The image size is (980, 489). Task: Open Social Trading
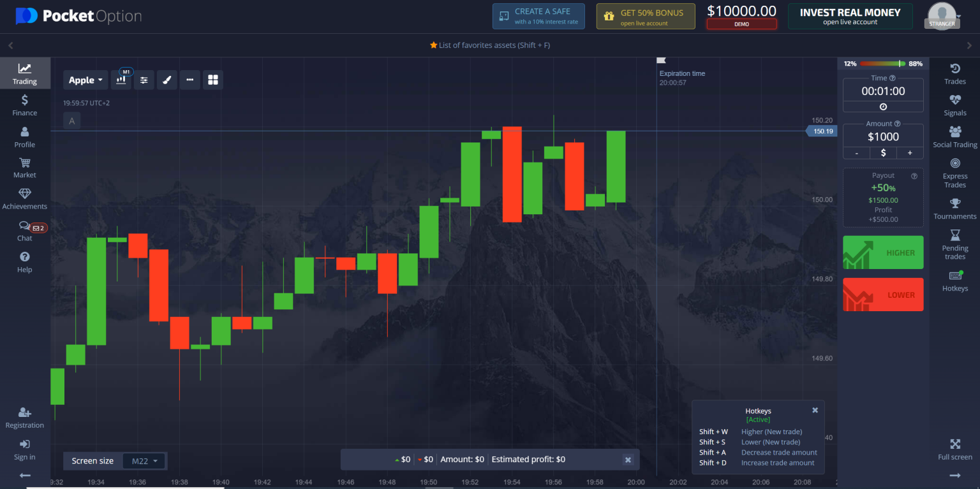pos(954,136)
